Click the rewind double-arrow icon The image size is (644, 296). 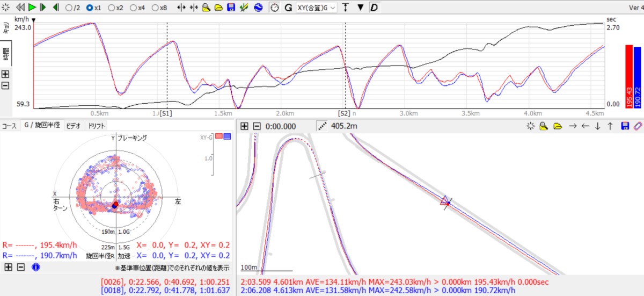20,8
